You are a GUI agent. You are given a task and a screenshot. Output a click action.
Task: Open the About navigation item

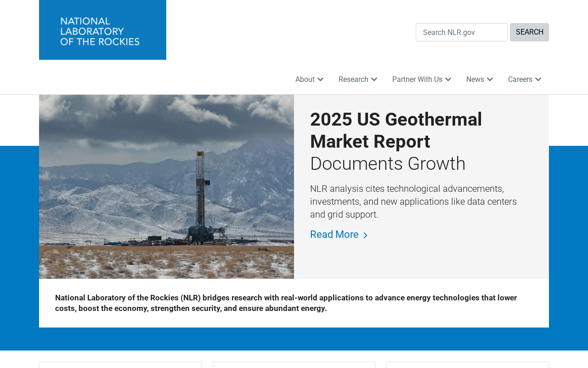coord(305,80)
